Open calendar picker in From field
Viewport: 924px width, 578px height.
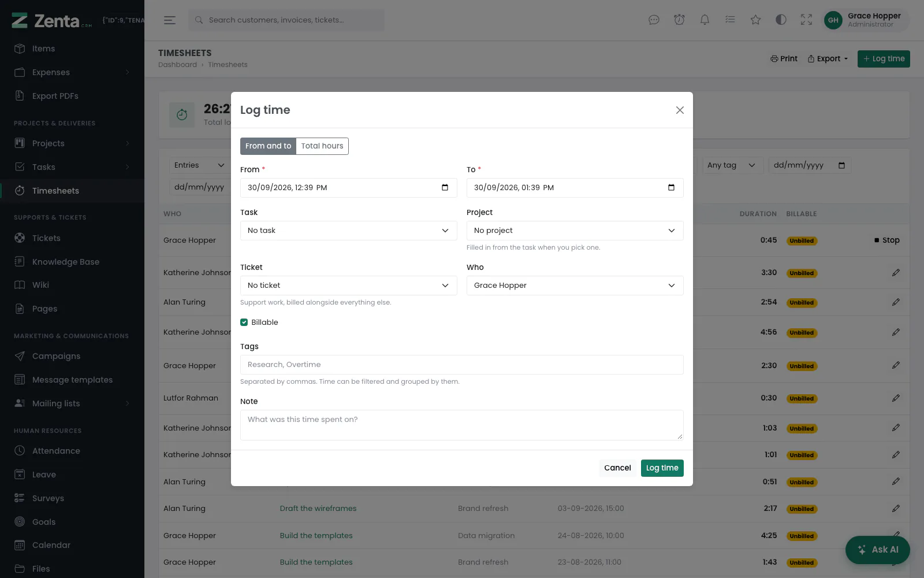pos(445,187)
